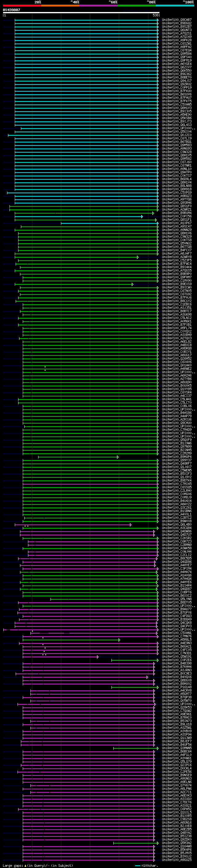Click the green 80% identity legend bar

point(137,6)
